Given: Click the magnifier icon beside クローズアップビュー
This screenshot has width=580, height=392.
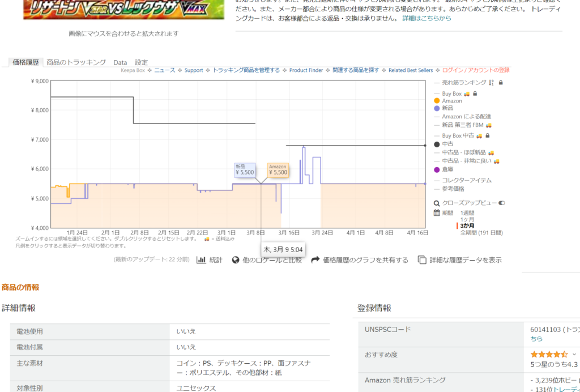Looking at the screenshot, I should tap(437, 203).
